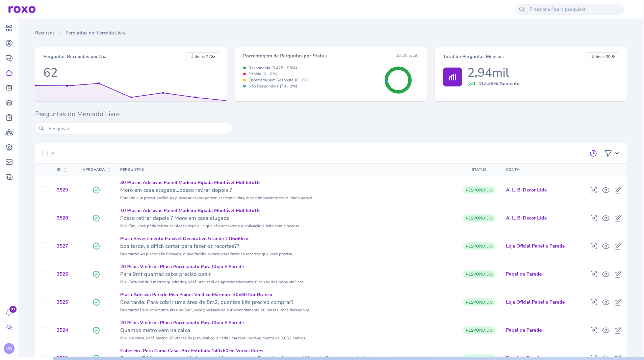
Task: Click edit icon for question 3527
Action: click(618, 246)
